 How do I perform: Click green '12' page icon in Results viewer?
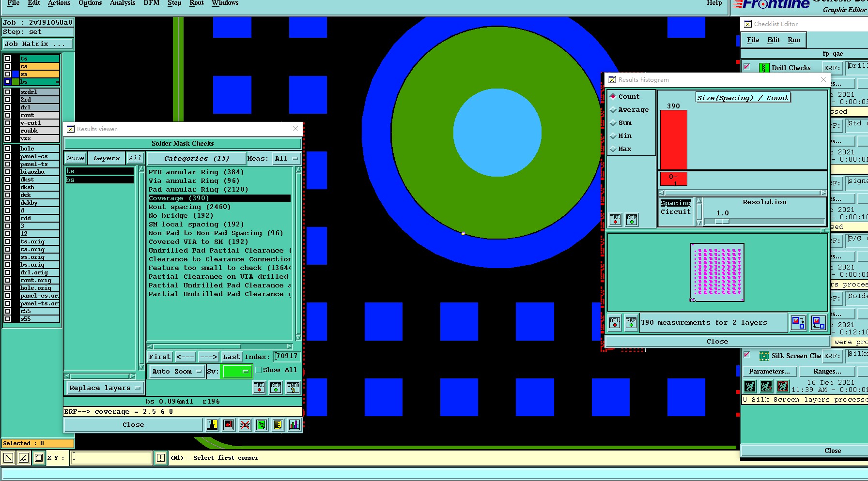262,425
